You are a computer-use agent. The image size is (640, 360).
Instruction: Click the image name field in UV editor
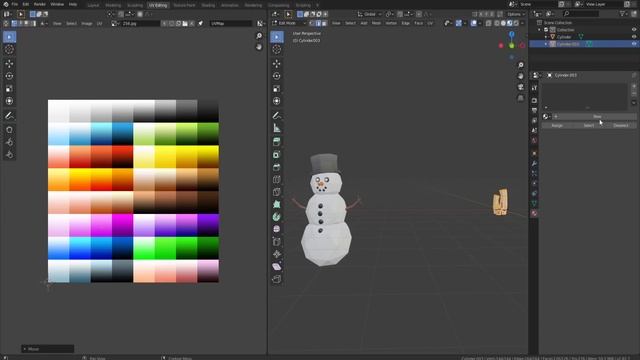coord(140,24)
